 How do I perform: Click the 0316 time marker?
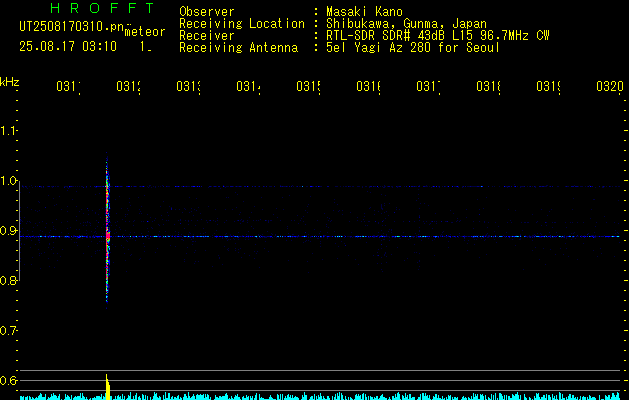point(368,86)
